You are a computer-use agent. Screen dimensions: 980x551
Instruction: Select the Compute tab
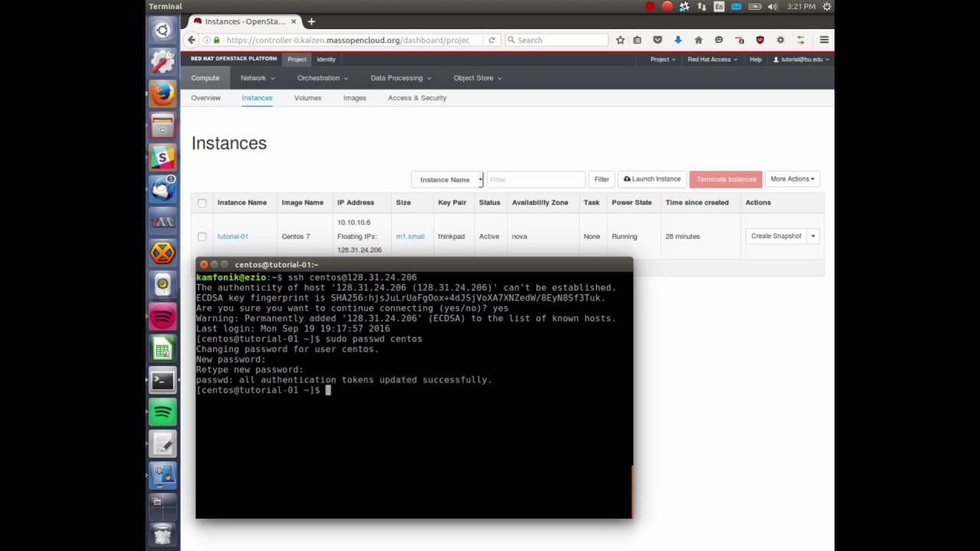pyautogui.click(x=205, y=78)
